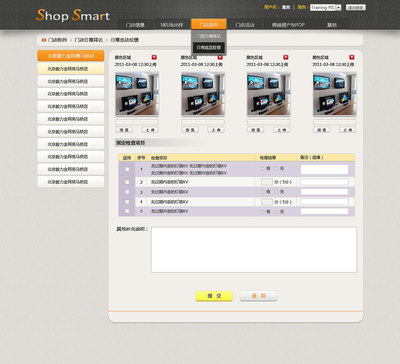This screenshot has height=364, width=400.
Task: Click the remarks field in table row 1
Action: click(x=324, y=169)
